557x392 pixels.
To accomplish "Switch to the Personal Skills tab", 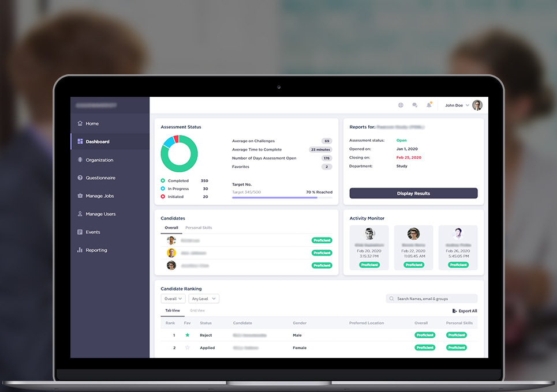I will click(x=199, y=228).
